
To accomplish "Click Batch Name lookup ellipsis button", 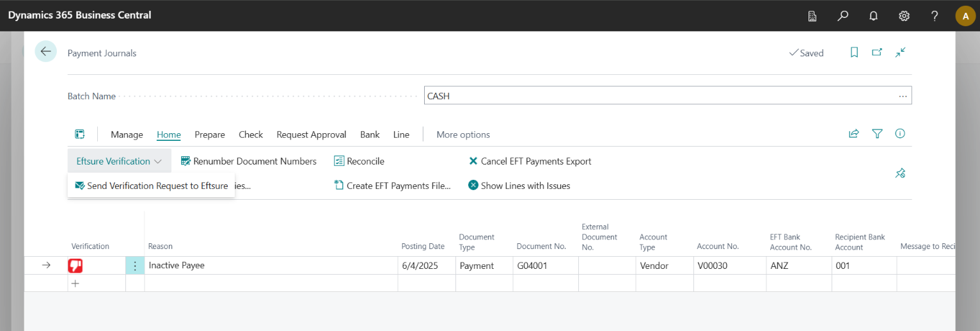I will [x=903, y=96].
